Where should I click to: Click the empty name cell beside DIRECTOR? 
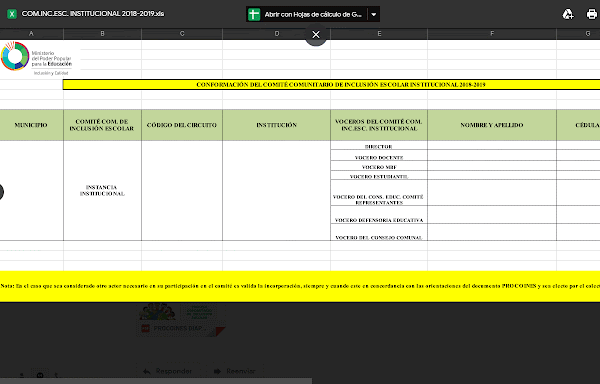click(x=492, y=145)
